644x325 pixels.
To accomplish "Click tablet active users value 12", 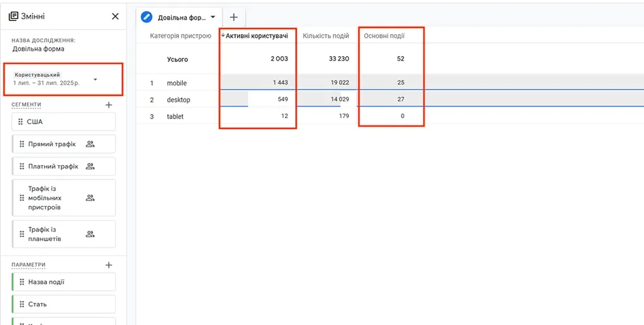I will point(285,116).
